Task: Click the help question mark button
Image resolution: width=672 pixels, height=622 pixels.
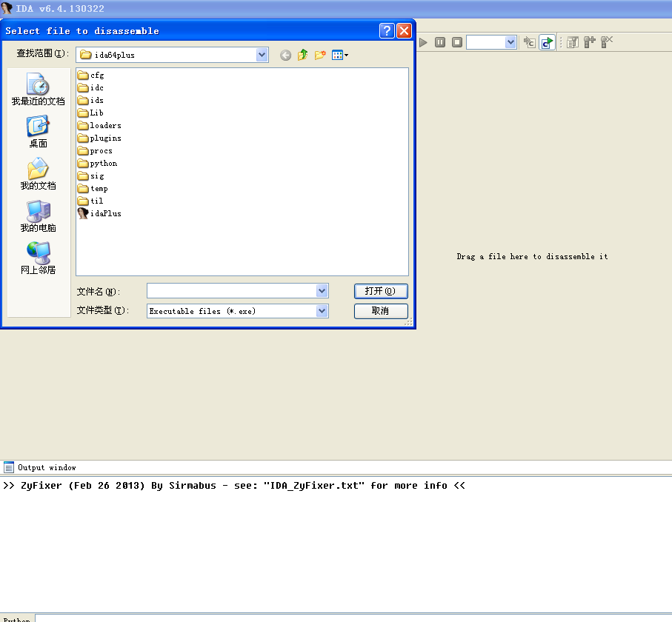Action: click(x=387, y=30)
